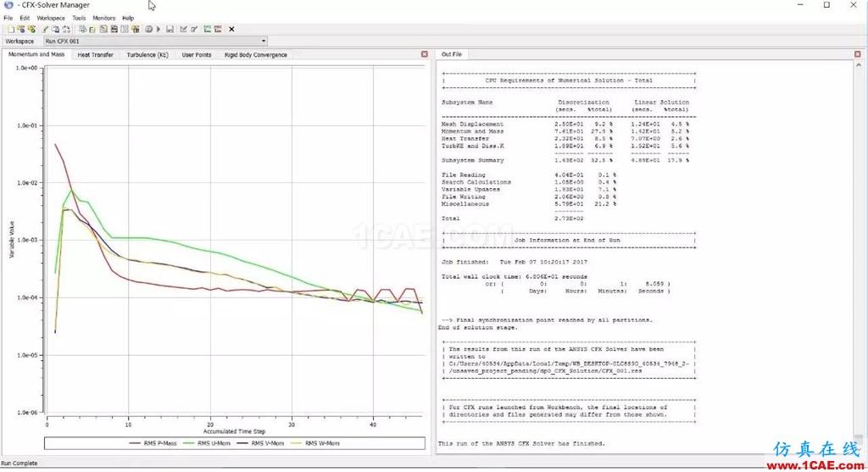Click 'Search Calculations' row in Out File
This screenshot has width=868, height=472.
pyautogui.click(x=529, y=181)
